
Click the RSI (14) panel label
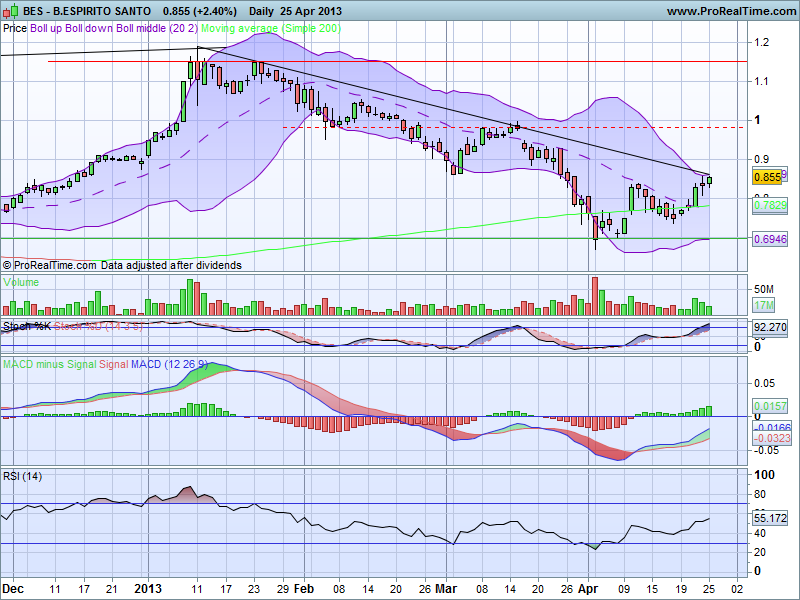(22, 477)
